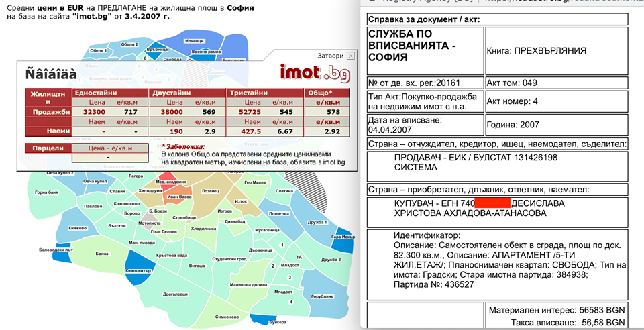
Task: Click the Бояна district area
Action: [x=102, y=254]
